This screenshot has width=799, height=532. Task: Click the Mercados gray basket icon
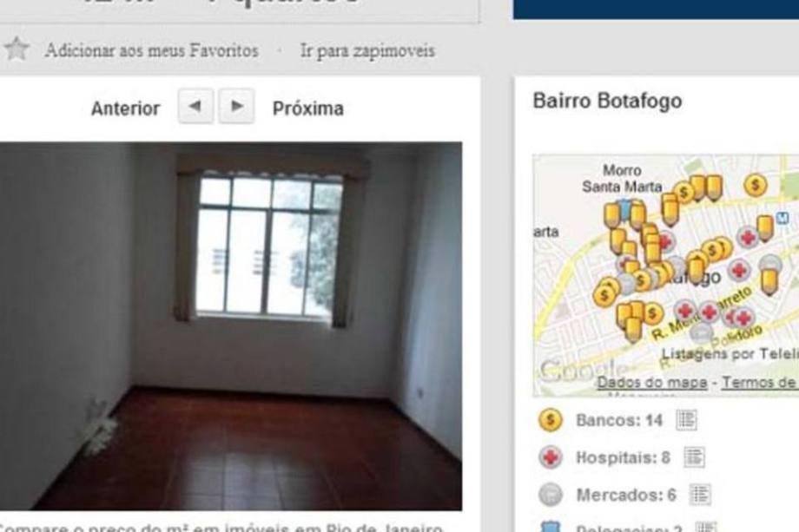[x=551, y=495]
